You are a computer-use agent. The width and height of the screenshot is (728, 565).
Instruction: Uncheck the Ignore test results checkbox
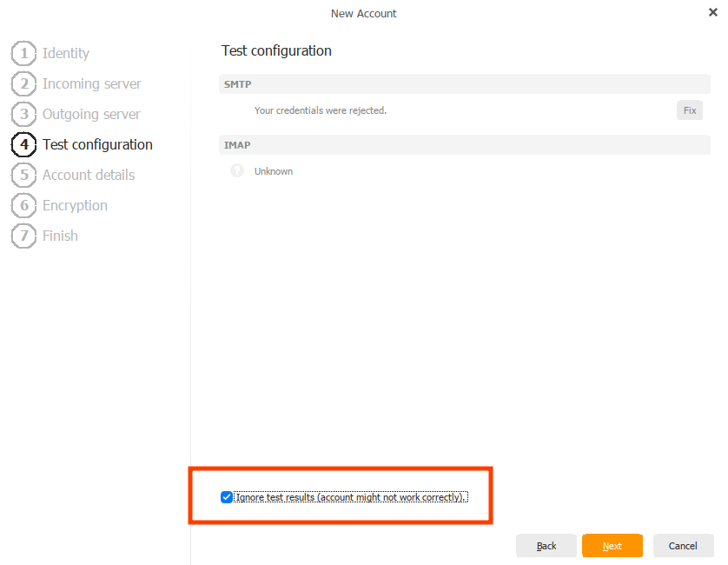(227, 497)
